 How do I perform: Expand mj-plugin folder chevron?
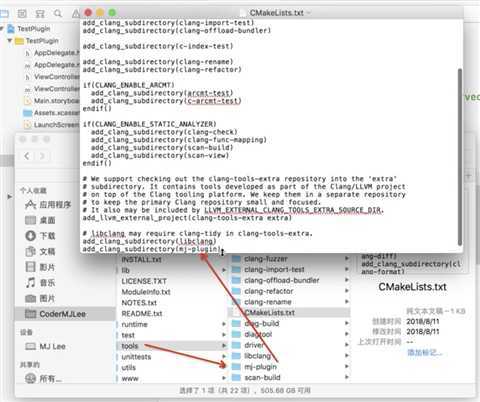pos(347,367)
